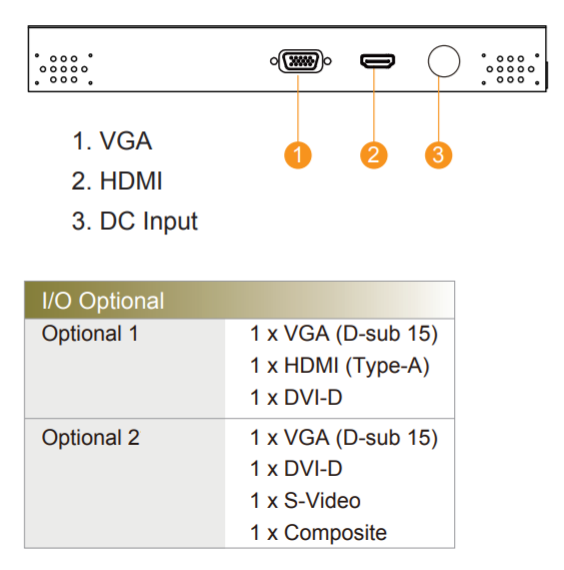
Task: Click Optional 1's '1 x DVI-D' entry
Action: coord(296,397)
